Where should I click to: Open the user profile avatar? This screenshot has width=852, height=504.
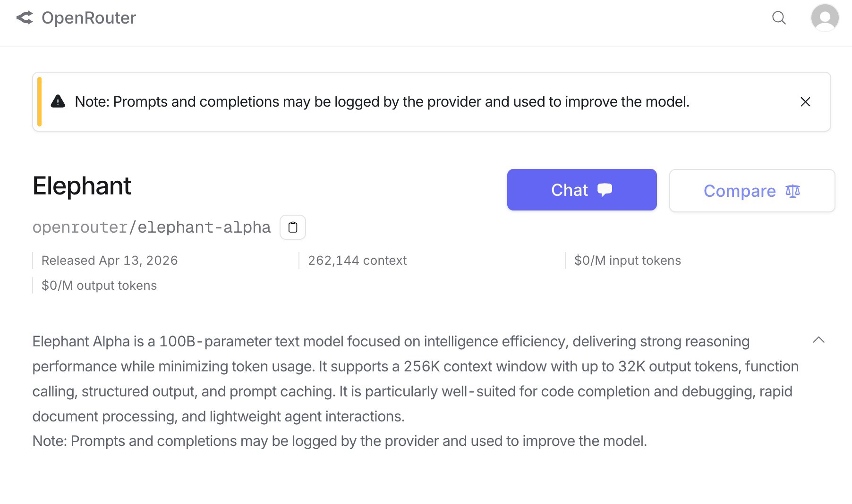point(825,18)
